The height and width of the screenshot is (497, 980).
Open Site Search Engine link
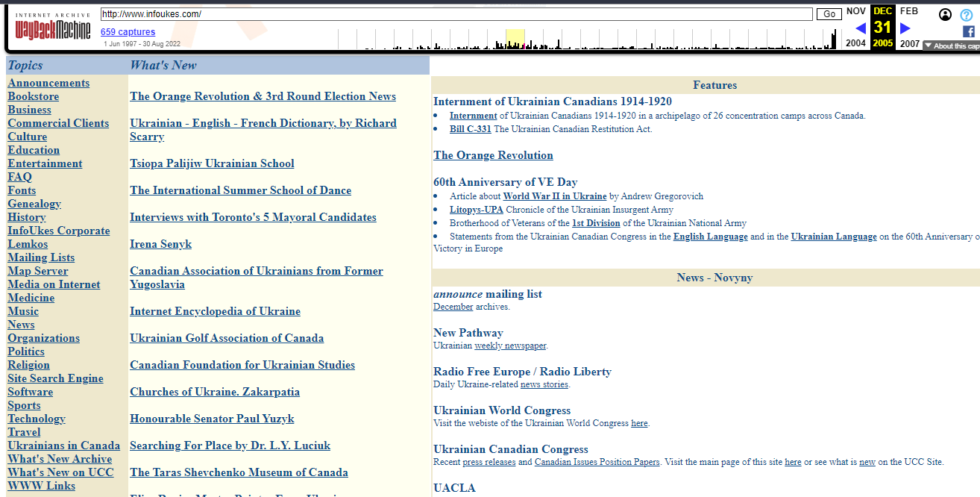(56, 378)
